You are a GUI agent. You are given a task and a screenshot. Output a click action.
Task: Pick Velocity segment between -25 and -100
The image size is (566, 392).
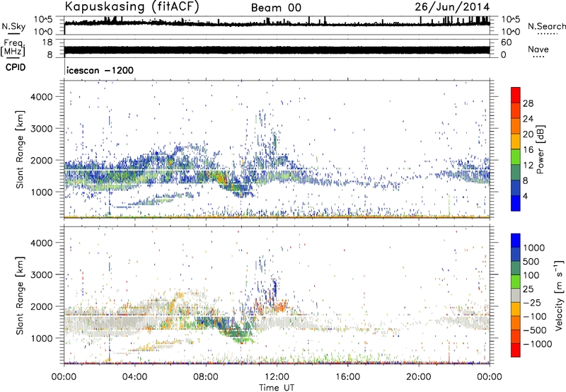pos(516,309)
